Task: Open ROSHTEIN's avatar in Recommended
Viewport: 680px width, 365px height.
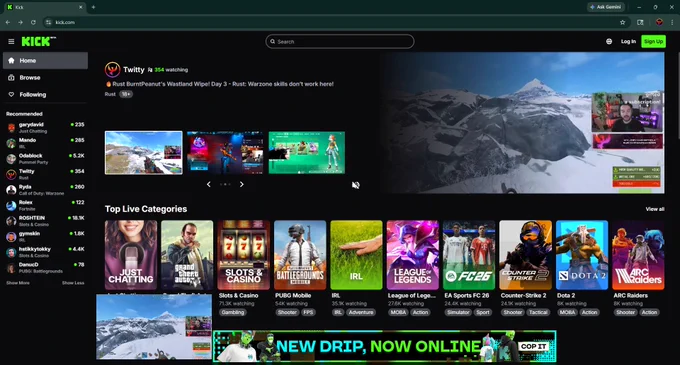Action: pos(11,221)
